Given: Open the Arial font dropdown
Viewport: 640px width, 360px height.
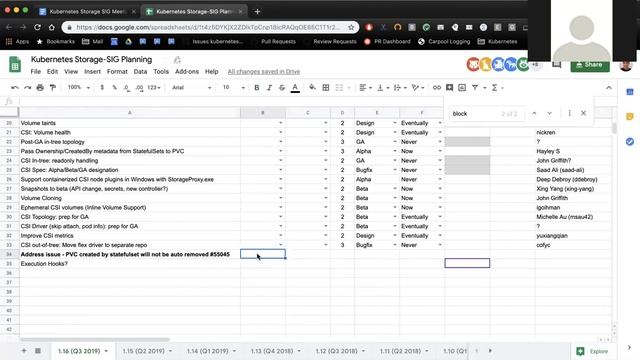Looking at the screenshot, I should point(191,87).
